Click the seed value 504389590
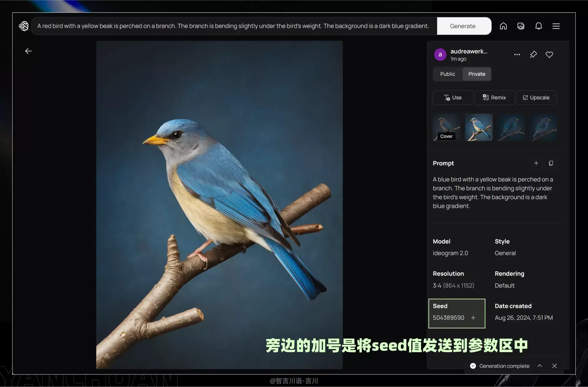The height and width of the screenshot is (387, 588). point(448,318)
